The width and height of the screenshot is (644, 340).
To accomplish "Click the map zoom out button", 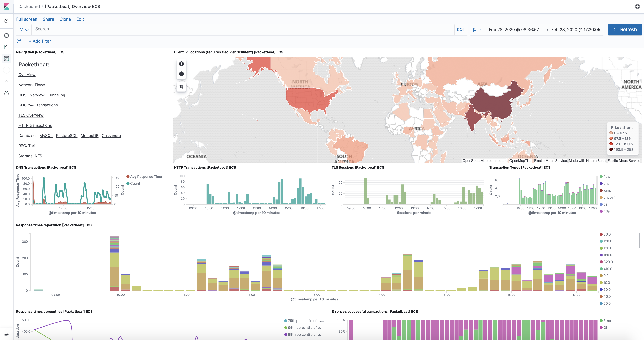I will click(182, 74).
